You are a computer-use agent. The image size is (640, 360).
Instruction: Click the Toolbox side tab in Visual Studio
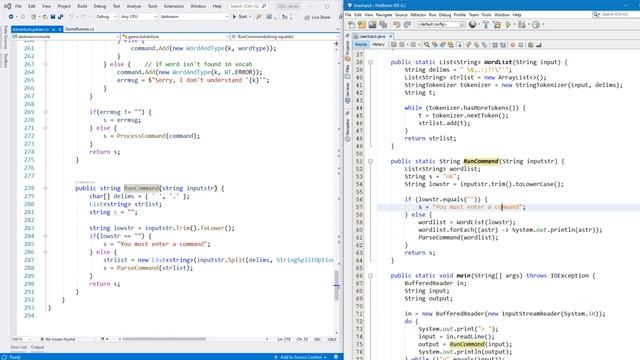point(6,60)
